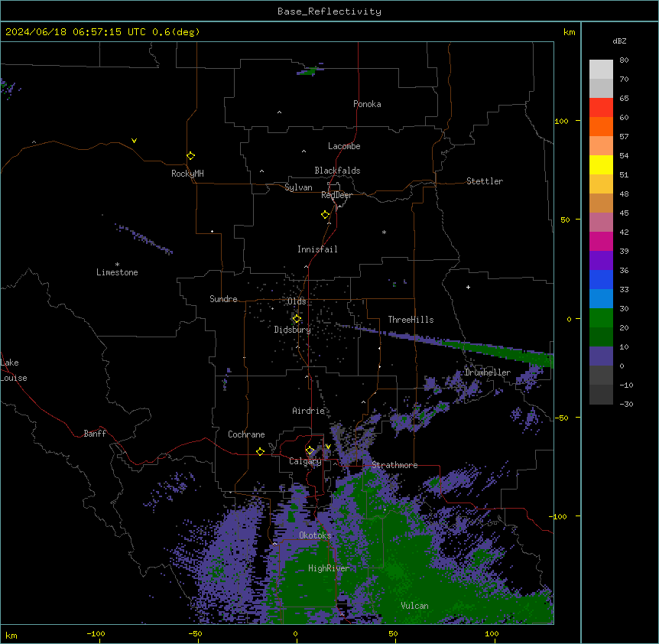The height and width of the screenshot is (644, 659).
Task: Pick the blue 36 dBZ legend swatch
Action: point(601,279)
